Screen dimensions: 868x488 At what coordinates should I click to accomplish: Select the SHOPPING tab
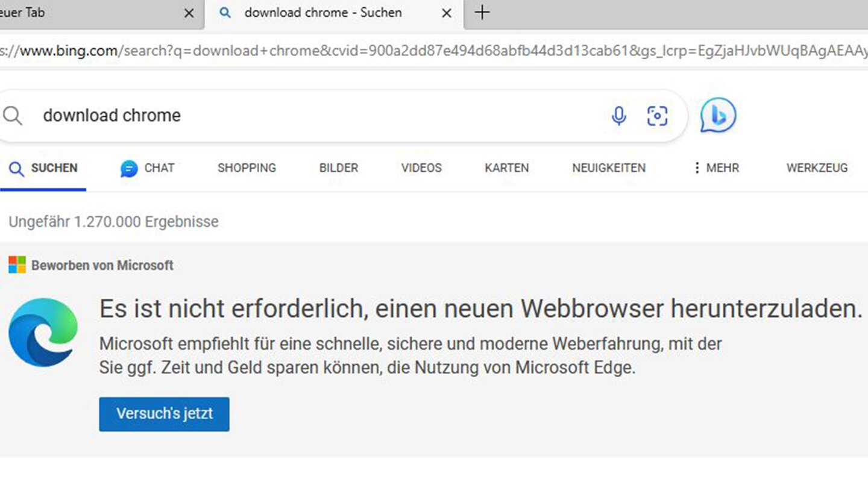pyautogui.click(x=247, y=168)
